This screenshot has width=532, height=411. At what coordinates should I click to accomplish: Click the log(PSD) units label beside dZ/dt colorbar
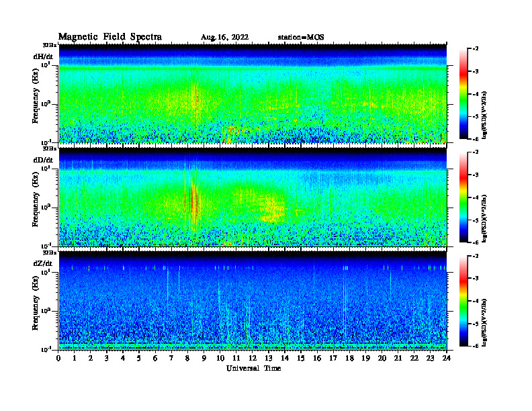point(484,322)
